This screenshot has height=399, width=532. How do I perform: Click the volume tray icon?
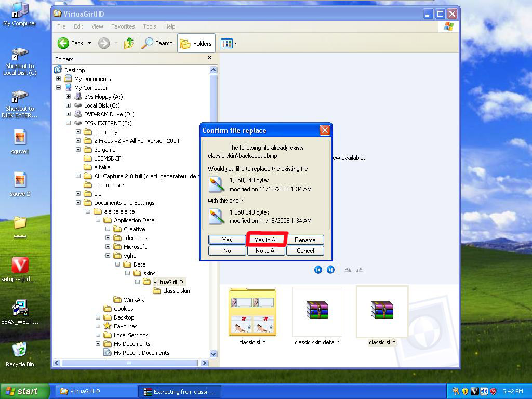pos(484,391)
